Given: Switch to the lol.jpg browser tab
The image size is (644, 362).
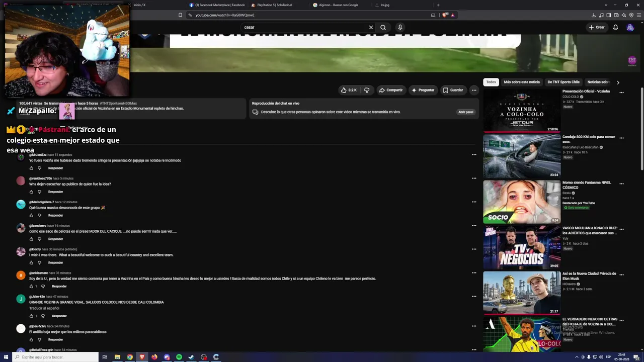Looking at the screenshot, I should pyautogui.click(x=385, y=5).
